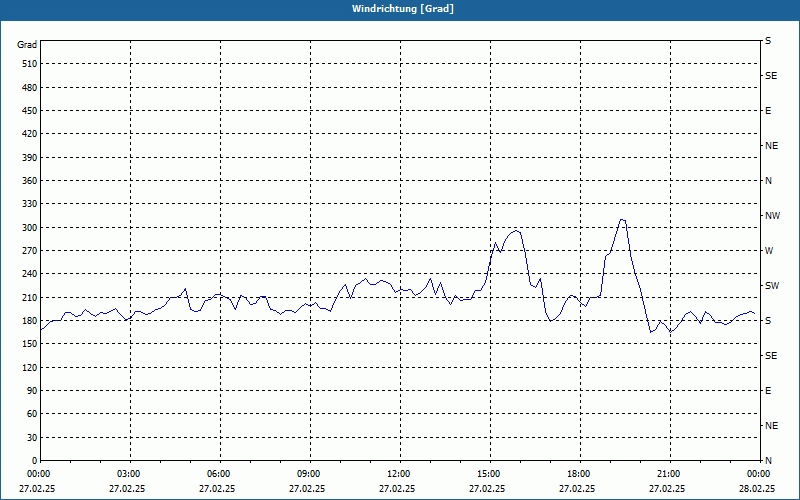Screen dimensions: 800x500
Task: Select the 300 value on the left axis
Action: (x=30, y=228)
